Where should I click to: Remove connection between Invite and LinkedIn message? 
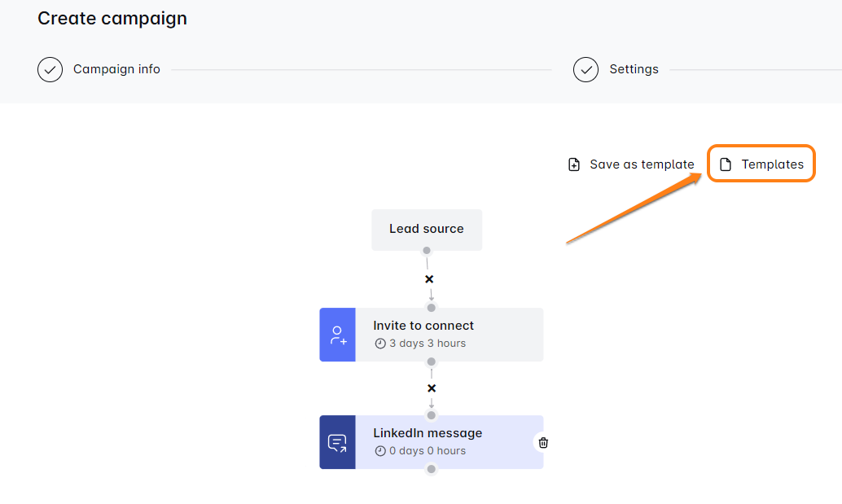pos(432,388)
